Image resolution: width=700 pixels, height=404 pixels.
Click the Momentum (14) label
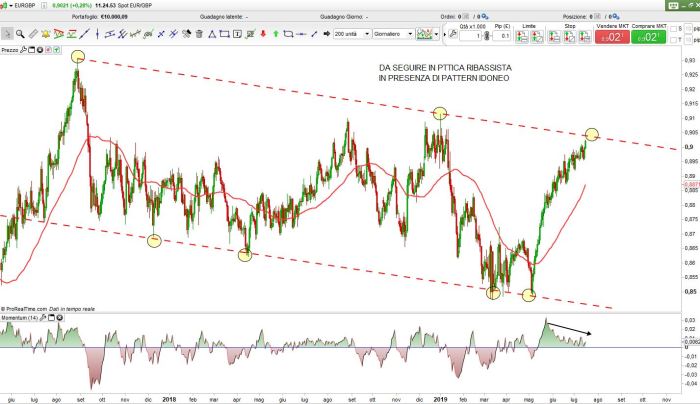click(20, 318)
